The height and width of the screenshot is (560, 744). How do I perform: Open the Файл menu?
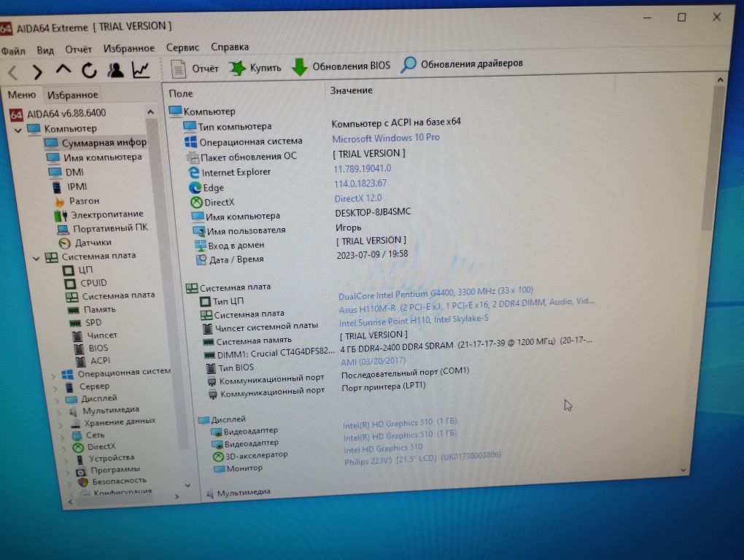click(13, 50)
